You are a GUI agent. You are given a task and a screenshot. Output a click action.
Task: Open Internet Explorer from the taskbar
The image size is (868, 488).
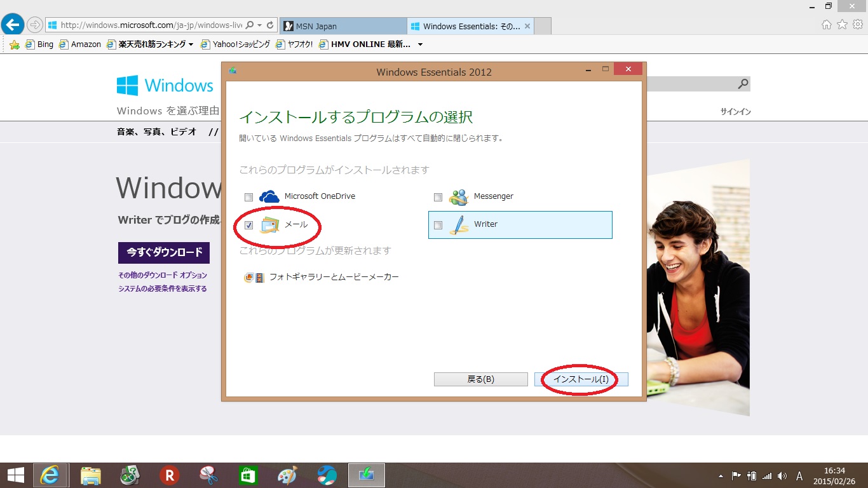tap(51, 475)
